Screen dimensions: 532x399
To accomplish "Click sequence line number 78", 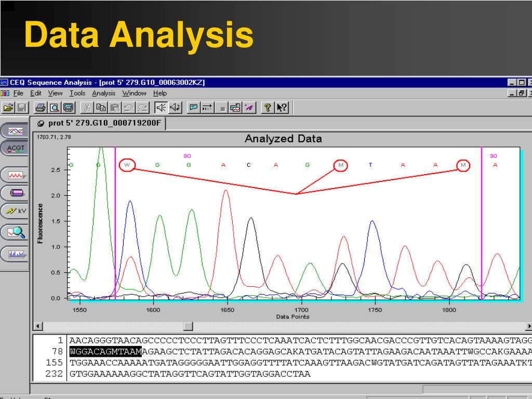I will tap(57, 352).
